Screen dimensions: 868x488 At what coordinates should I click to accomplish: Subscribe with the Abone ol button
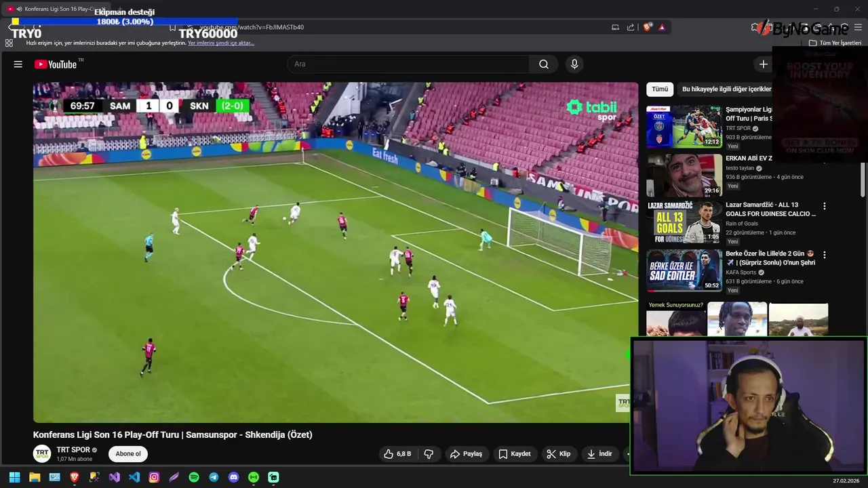click(x=128, y=454)
